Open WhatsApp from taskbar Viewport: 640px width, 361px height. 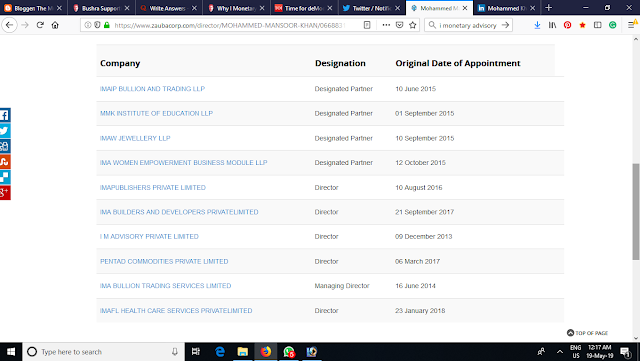(x=289, y=352)
